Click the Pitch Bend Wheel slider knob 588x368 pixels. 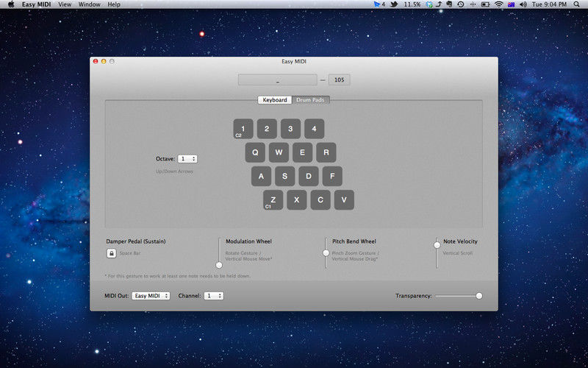point(326,253)
